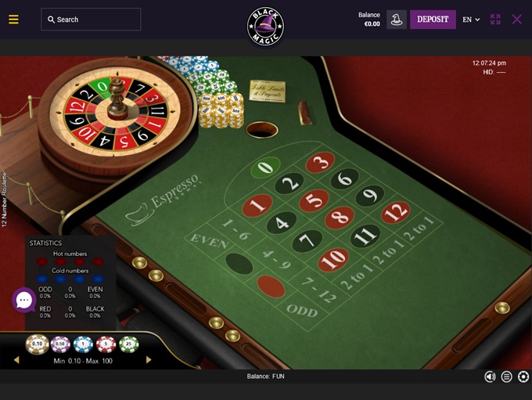
Task: Show next chip values with right arrow
Action: point(149,360)
